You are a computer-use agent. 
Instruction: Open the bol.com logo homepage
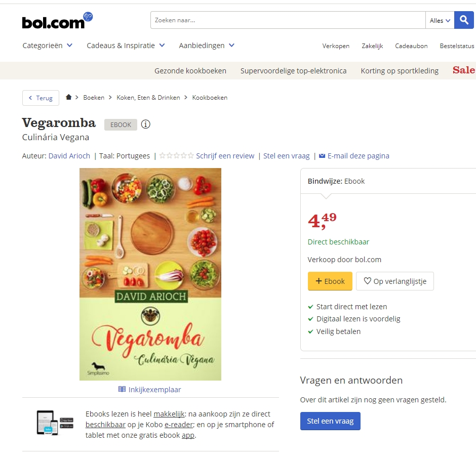57,21
